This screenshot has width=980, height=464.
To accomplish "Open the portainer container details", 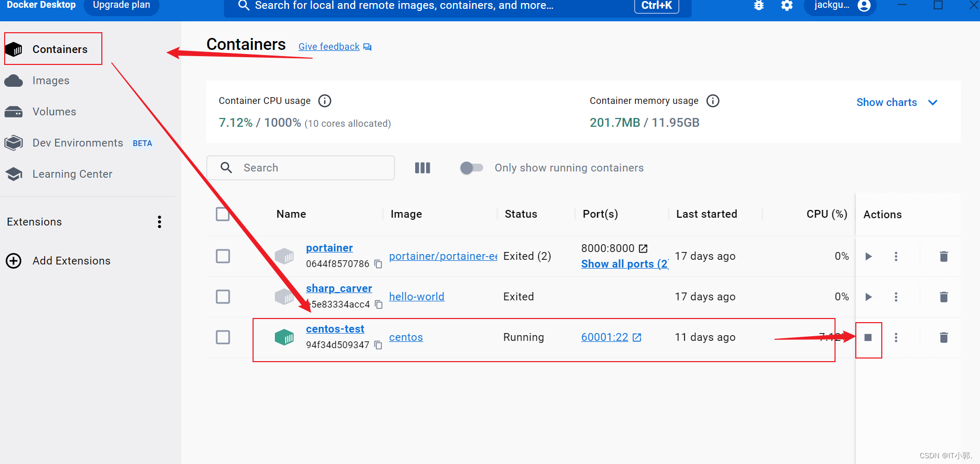I will pos(329,248).
